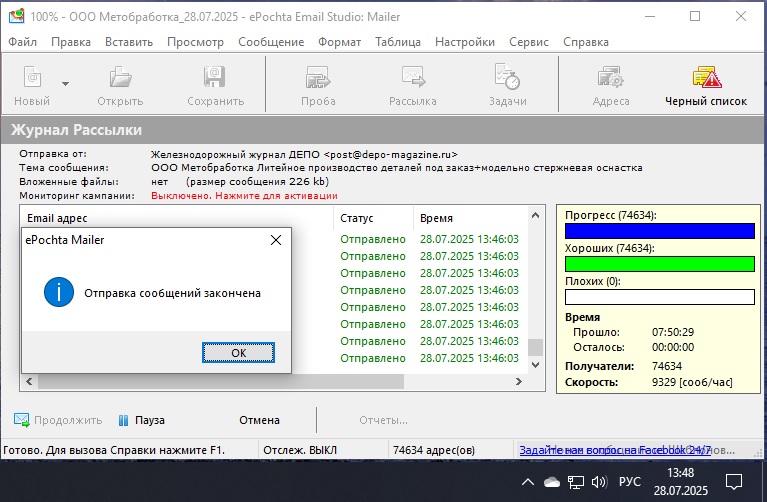
Task: Open the Отчеты... button
Action: click(383, 420)
